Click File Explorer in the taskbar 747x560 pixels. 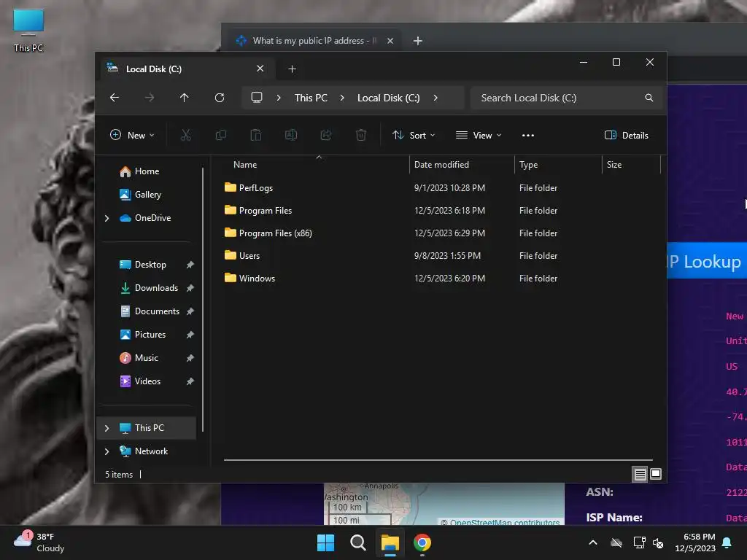point(390,542)
